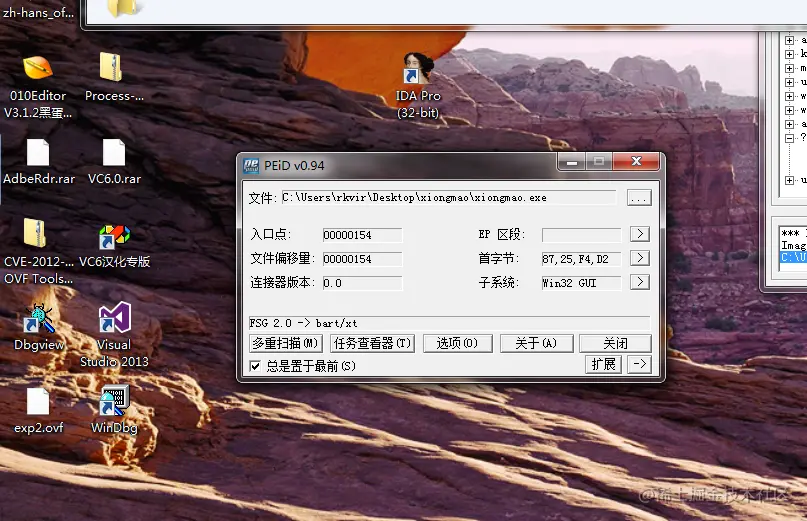Viewport: 807px width, 521px height.
Task: Open the 010Editor desktop icon
Action: pos(38,68)
